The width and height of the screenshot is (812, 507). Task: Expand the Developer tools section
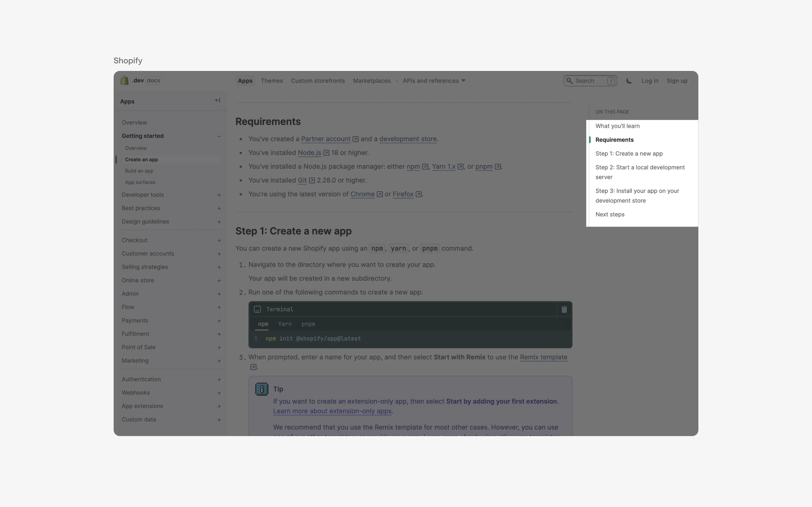(x=219, y=195)
